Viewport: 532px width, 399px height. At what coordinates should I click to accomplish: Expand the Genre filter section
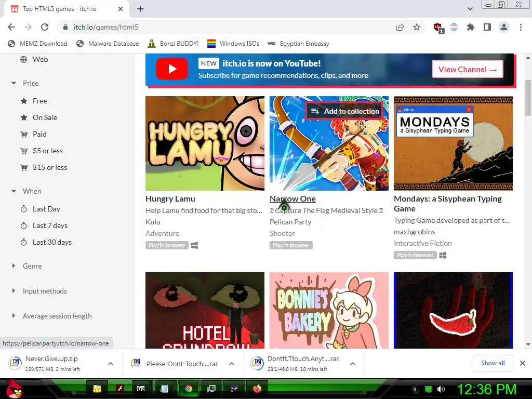[x=27, y=266]
